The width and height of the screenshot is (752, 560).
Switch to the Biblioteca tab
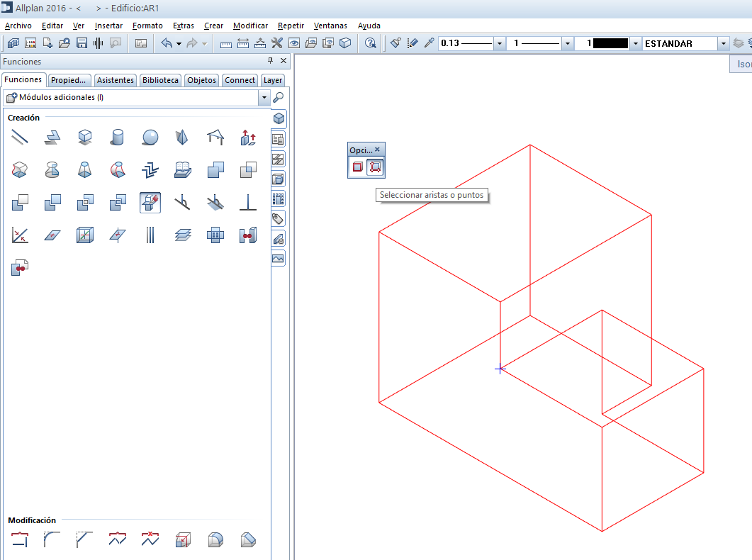coord(160,80)
